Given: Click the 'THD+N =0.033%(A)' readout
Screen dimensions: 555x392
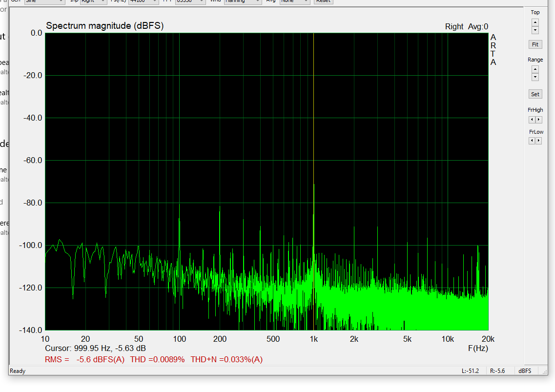Looking at the screenshot, I should click(x=226, y=359).
